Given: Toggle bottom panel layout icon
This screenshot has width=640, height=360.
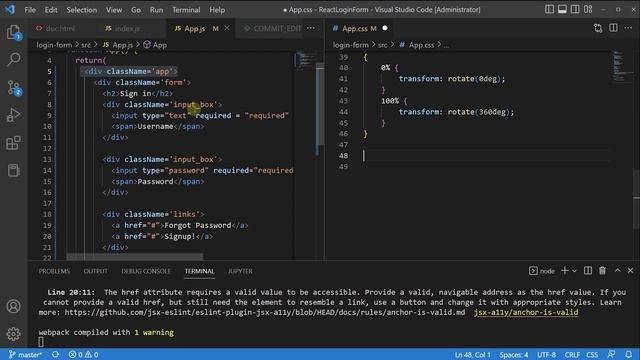Looking at the screenshot, I should pos(562,9).
